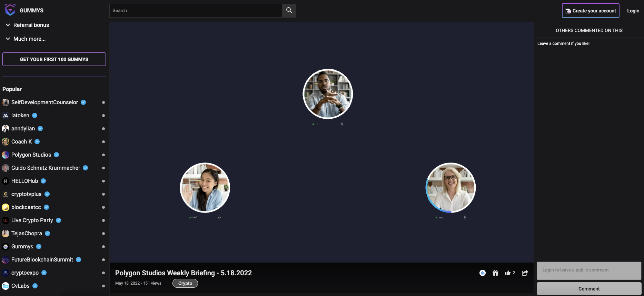Open the anndylian channel link
The width and height of the screenshot is (644, 296).
(23, 128)
